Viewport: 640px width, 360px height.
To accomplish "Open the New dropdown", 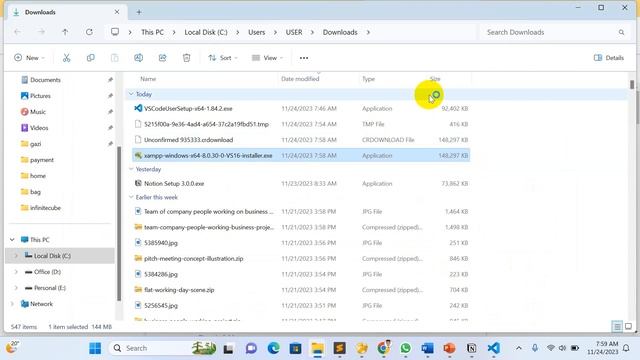I will click(x=29, y=58).
